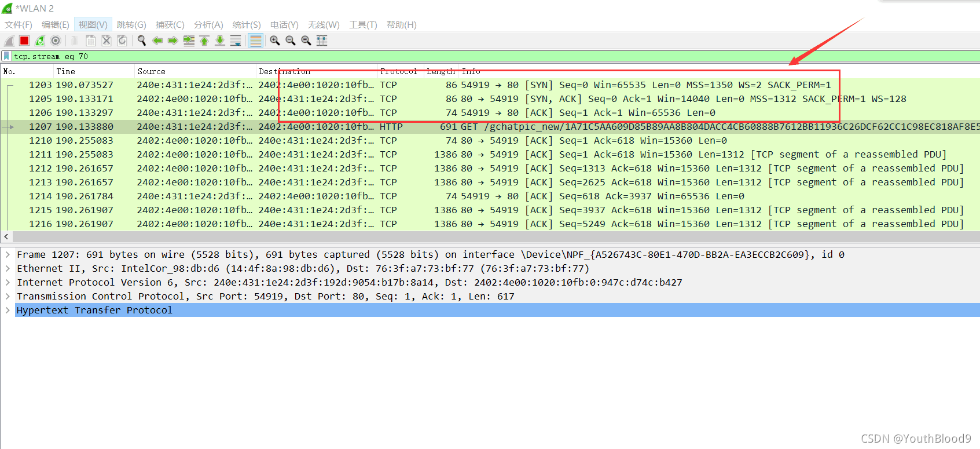Open a capture file icon
This screenshot has height=449, width=980.
[75, 41]
